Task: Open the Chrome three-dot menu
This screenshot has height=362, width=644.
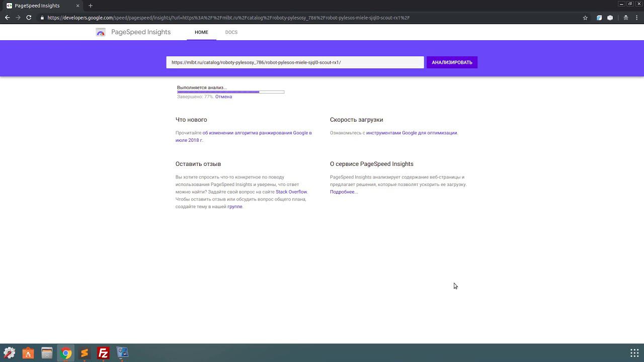Action: [x=637, y=18]
